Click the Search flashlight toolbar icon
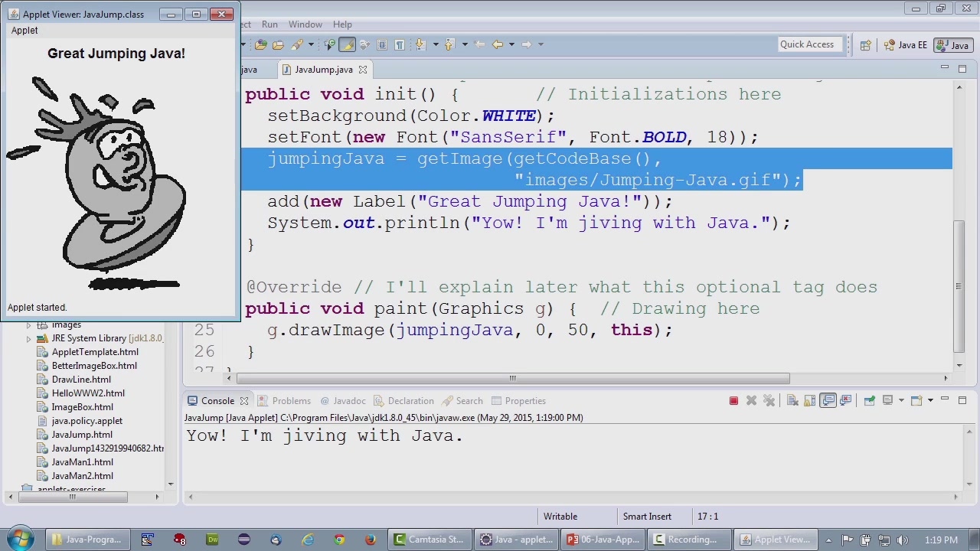The image size is (980, 551). pos(297,44)
